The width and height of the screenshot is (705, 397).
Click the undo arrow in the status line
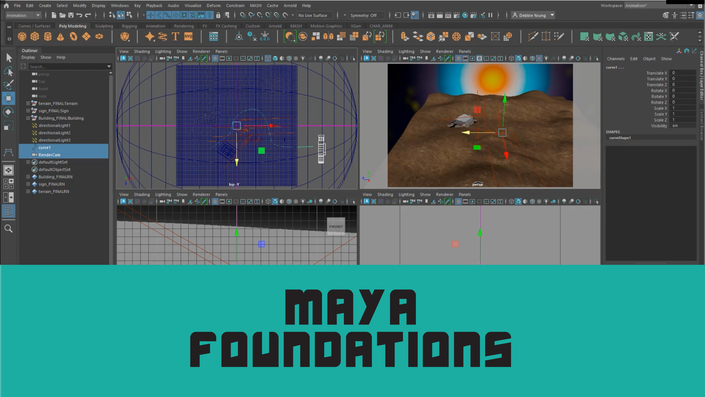[80, 15]
